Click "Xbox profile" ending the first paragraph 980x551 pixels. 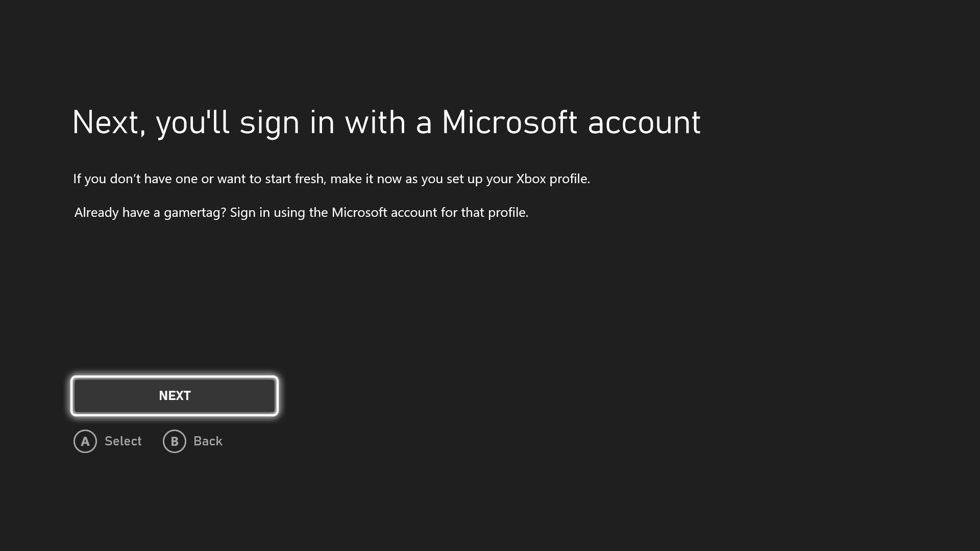coord(552,179)
